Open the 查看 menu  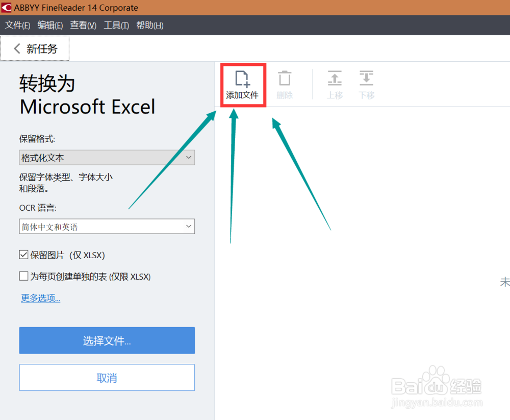[x=83, y=25]
